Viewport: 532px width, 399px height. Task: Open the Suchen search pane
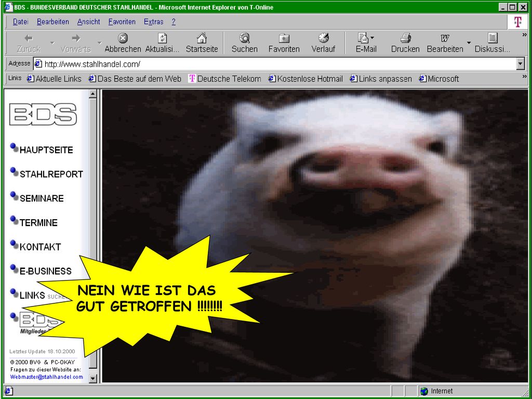click(245, 43)
